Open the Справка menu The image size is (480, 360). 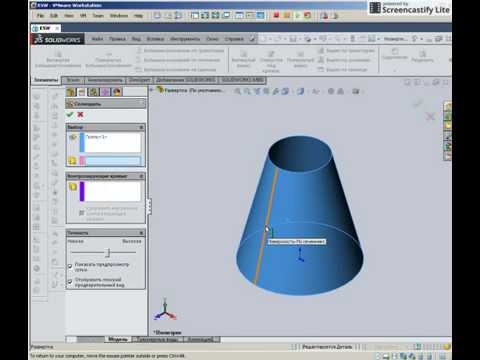click(234, 39)
